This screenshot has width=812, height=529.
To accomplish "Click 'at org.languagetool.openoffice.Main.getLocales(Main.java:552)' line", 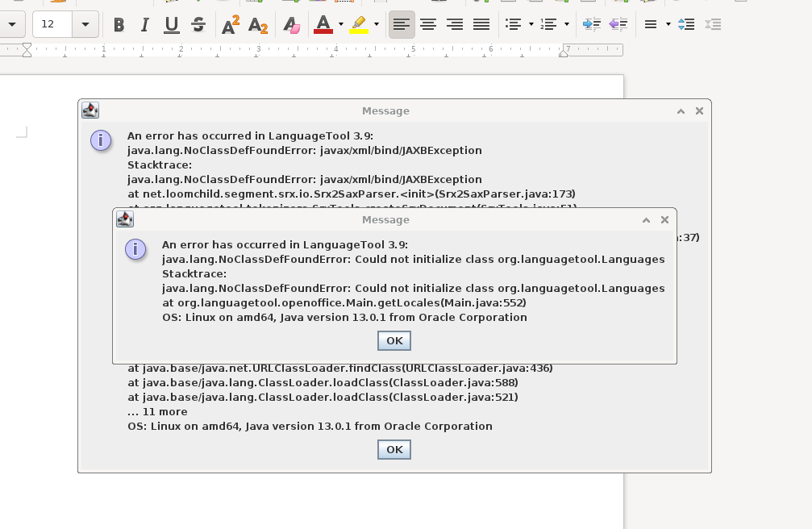I will (x=344, y=303).
